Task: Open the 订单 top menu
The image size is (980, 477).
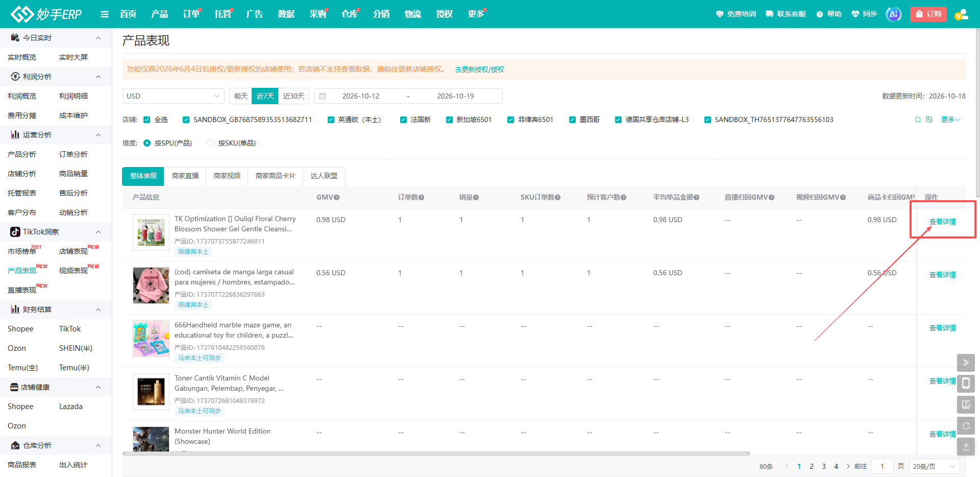Action: (191, 14)
